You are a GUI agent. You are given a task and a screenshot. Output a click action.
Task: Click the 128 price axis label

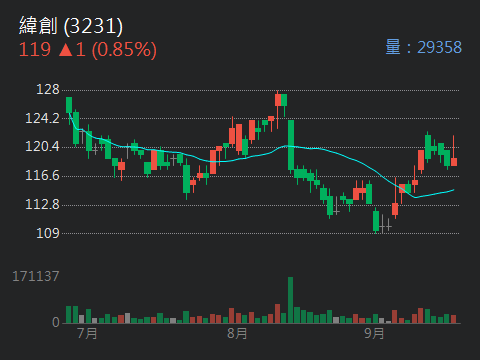[x=48, y=90]
